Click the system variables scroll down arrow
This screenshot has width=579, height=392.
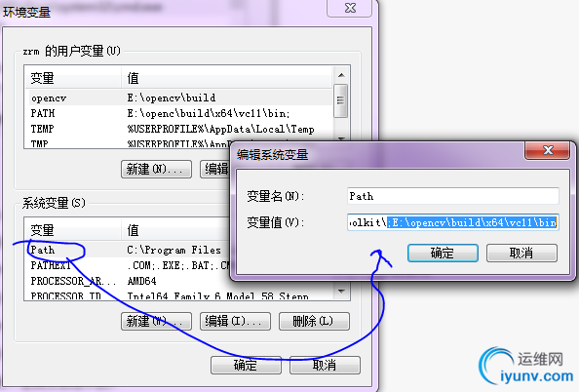[x=341, y=292]
